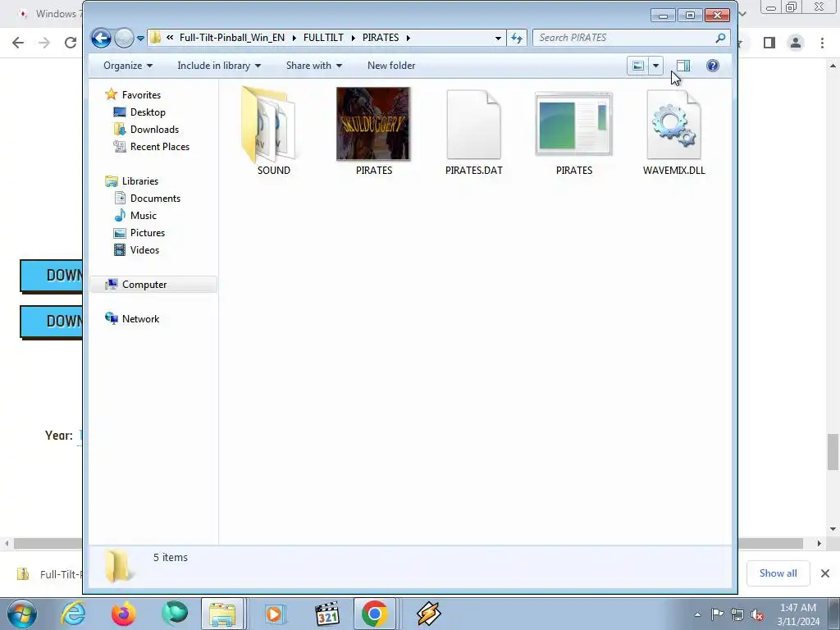840x630 pixels.
Task: Select Computer in navigation pane
Action: [153, 285]
